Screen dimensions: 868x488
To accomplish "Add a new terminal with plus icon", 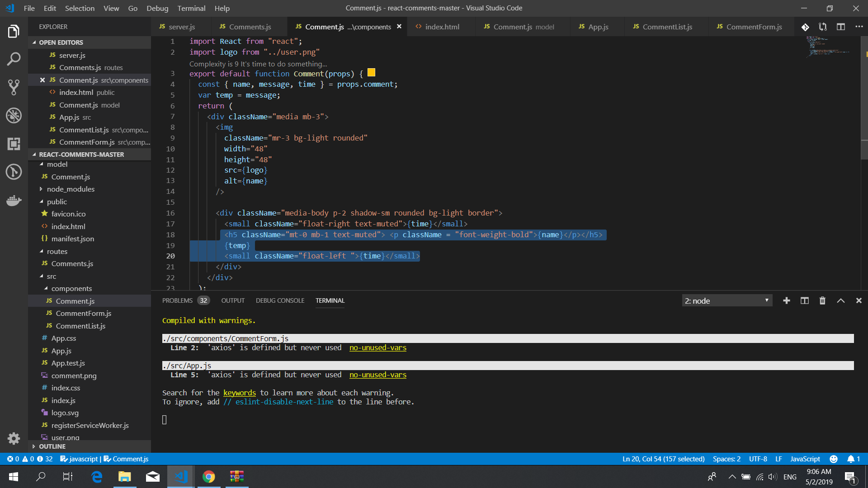I will 787,300.
